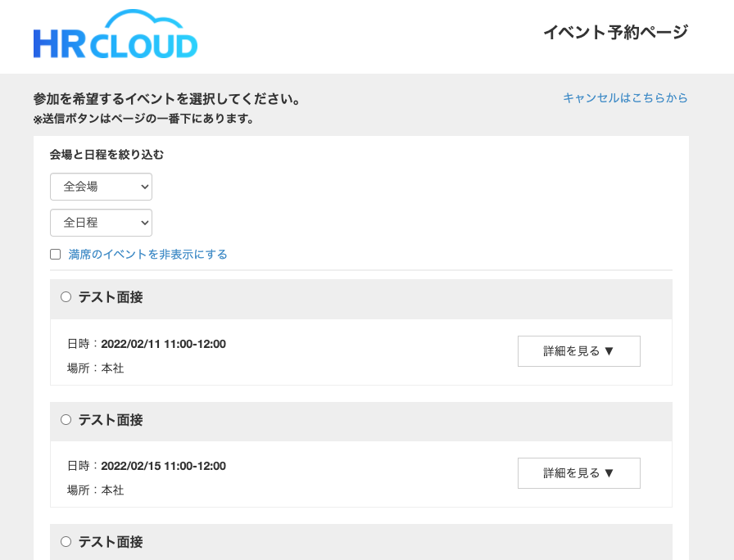
Task: Select radio for the 2022/02/15 テスト面接 event
Action: pos(66,419)
